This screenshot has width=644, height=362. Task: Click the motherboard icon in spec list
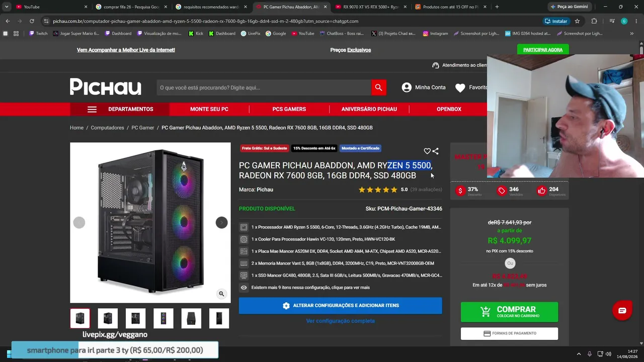244,251
